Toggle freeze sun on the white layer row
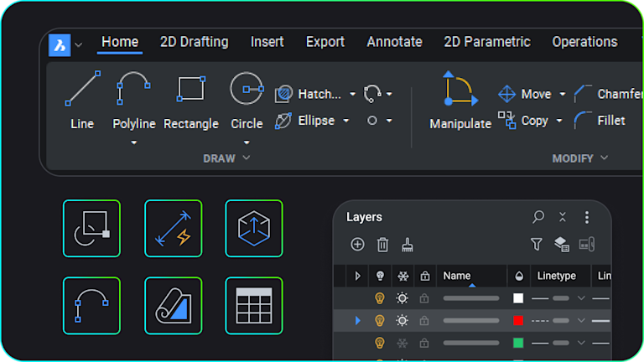 click(x=402, y=298)
